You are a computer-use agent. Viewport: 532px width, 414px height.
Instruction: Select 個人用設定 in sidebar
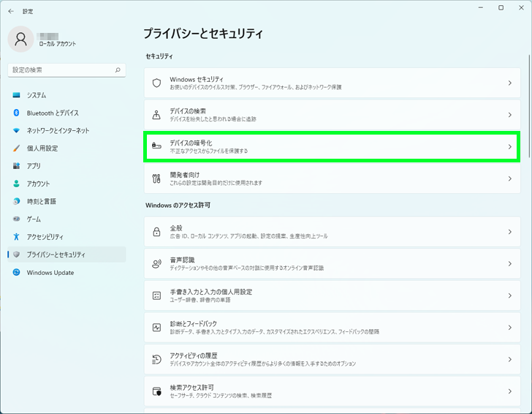tap(66, 148)
